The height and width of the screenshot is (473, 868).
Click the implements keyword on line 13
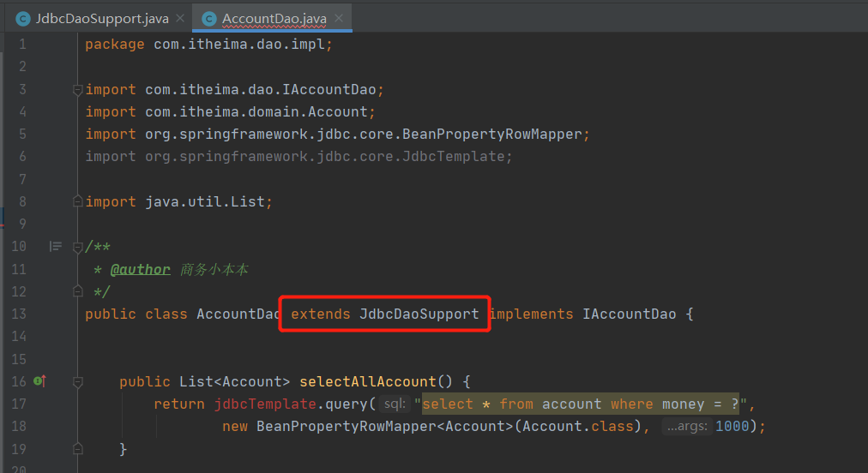tap(532, 314)
